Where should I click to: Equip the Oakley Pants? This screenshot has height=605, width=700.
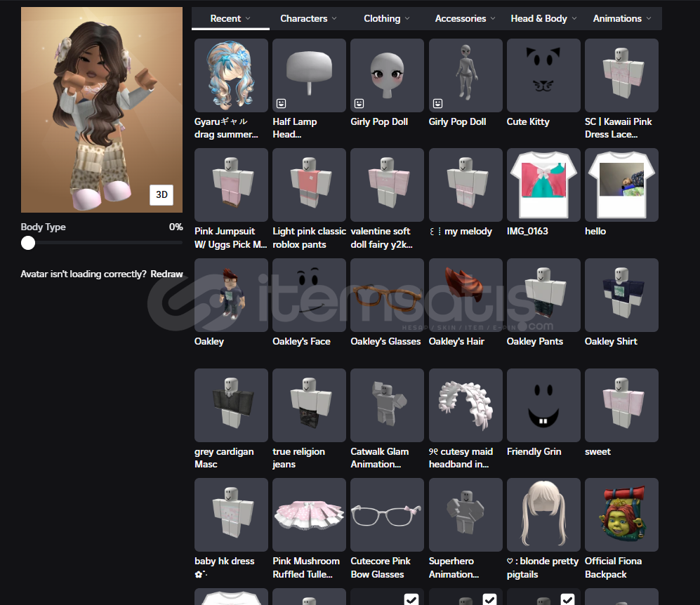(x=543, y=295)
